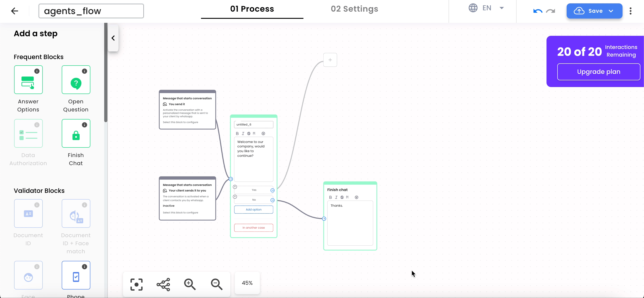The height and width of the screenshot is (298, 644).
Task: Click the Finish Chat block icon
Action: [76, 134]
